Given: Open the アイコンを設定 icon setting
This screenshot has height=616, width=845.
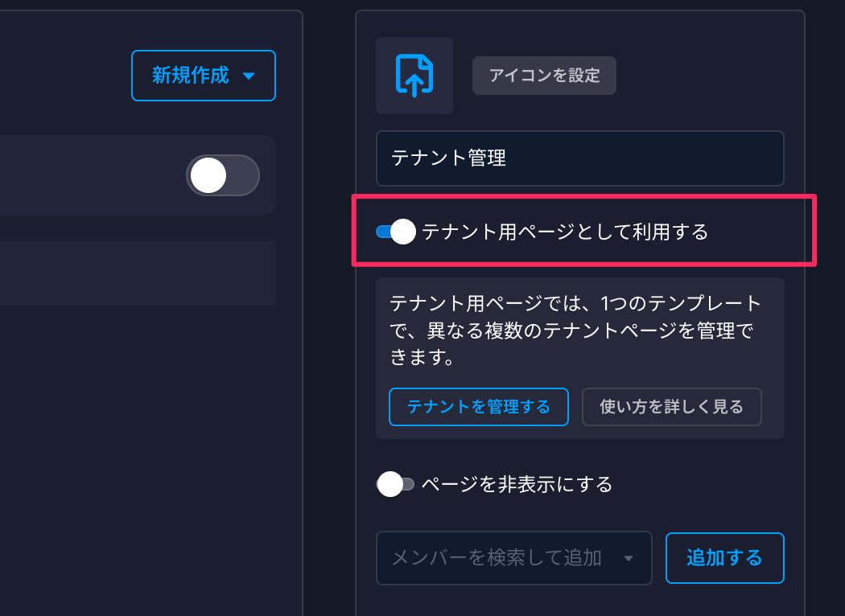Looking at the screenshot, I should click(544, 76).
